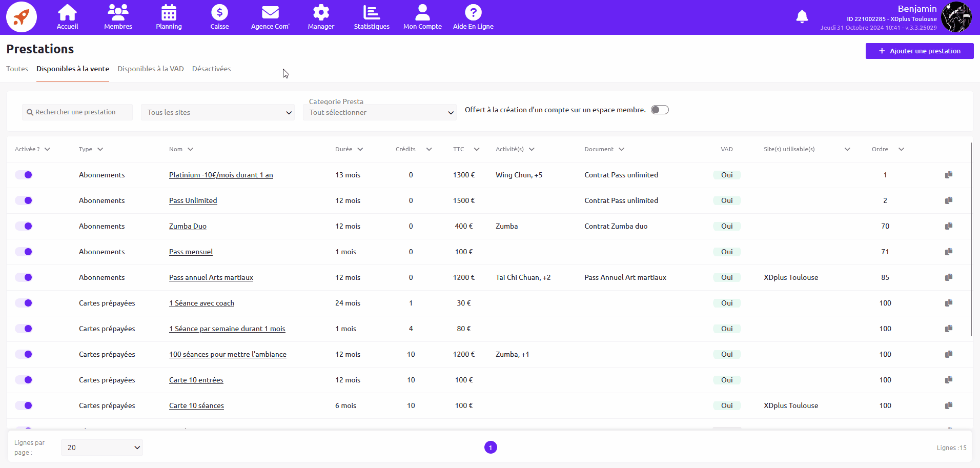Open Aide En Ligne help icon
Image resolution: width=980 pixels, height=468 pixels.
click(x=473, y=13)
